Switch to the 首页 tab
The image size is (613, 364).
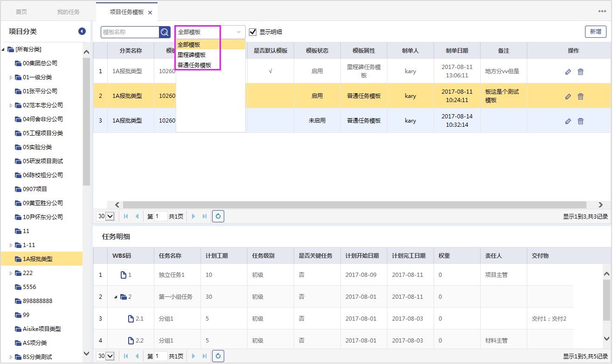pyautogui.click(x=21, y=12)
